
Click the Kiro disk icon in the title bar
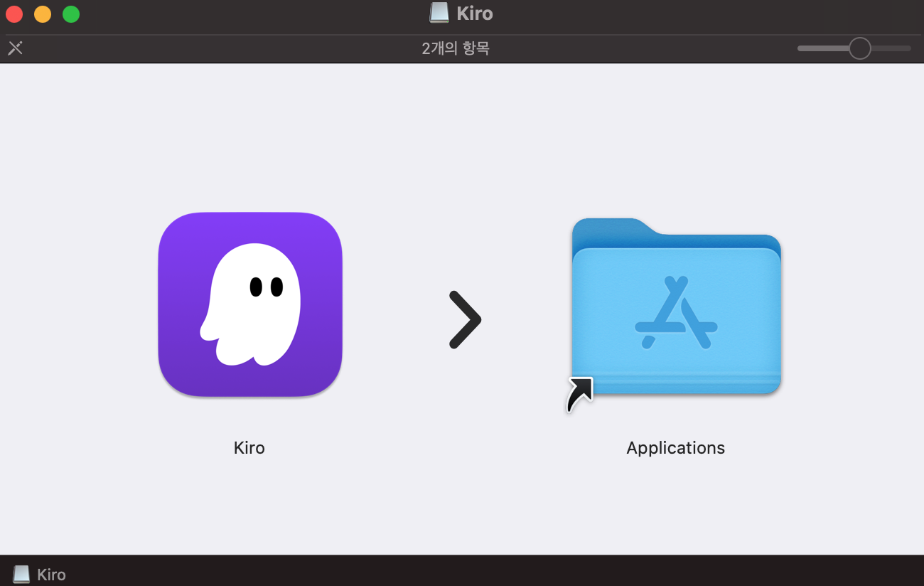click(x=439, y=13)
